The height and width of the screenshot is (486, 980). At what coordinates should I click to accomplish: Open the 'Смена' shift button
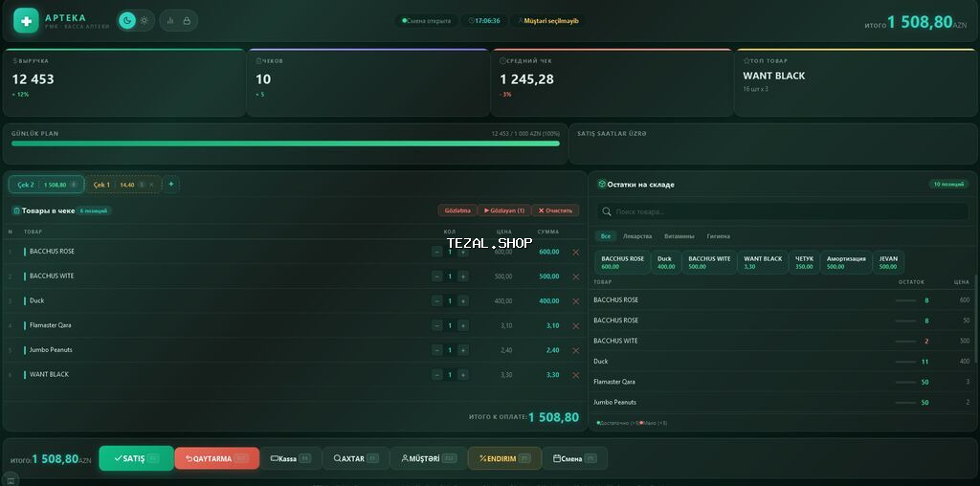point(574,458)
